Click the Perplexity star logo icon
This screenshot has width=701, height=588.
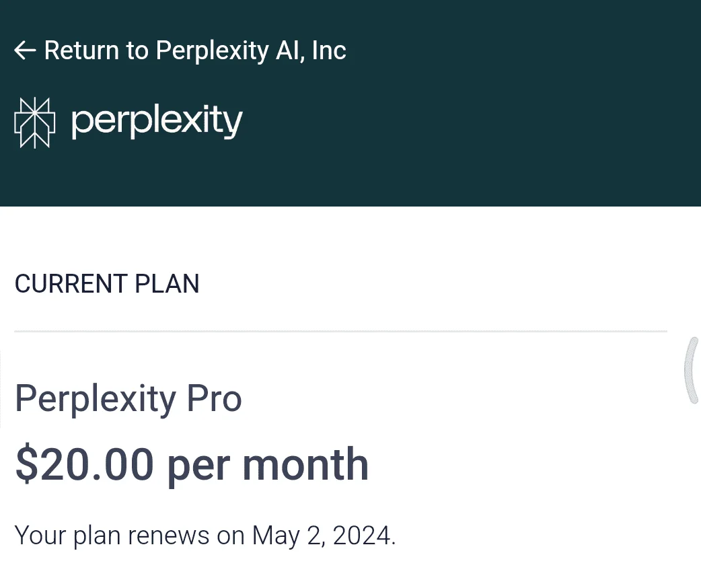point(35,122)
